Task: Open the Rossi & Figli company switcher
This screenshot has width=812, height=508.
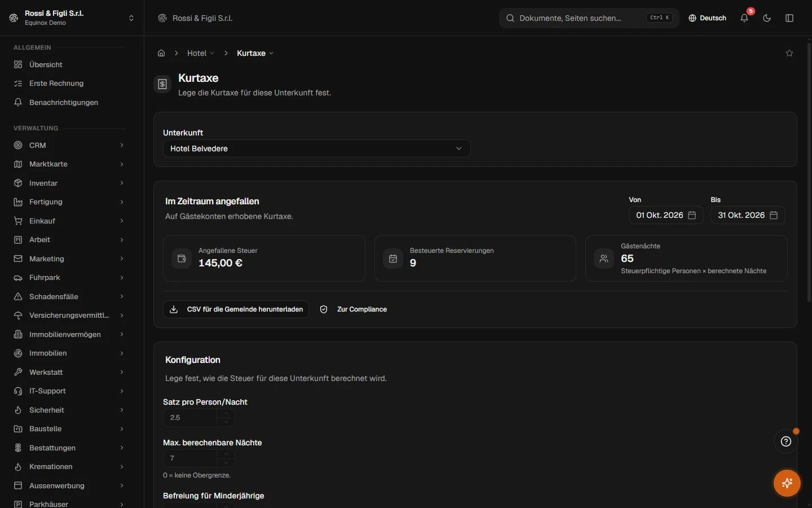Action: tap(72, 18)
